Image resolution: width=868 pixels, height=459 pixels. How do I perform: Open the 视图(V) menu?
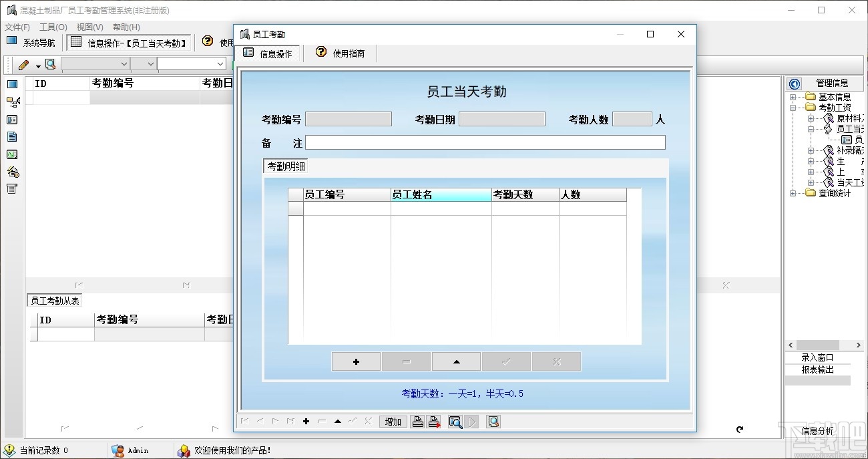(x=89, y=27)
